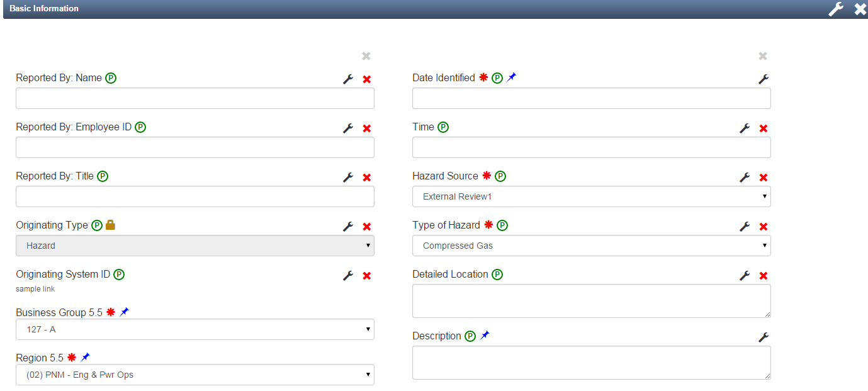Click the green P icon beside Detailed Location
This screenshot has width=868, height=391.
pyautogui.click(x=497, y=275)
